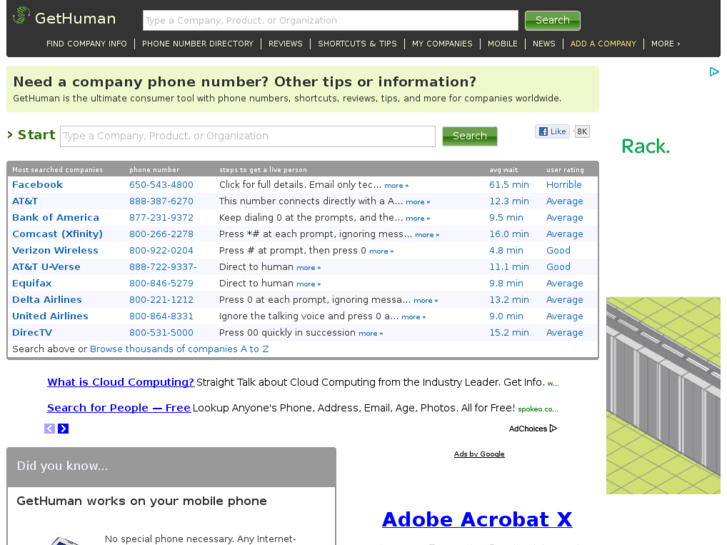Open the Bank of America link
727x545 pixels.
coord(56,218)
